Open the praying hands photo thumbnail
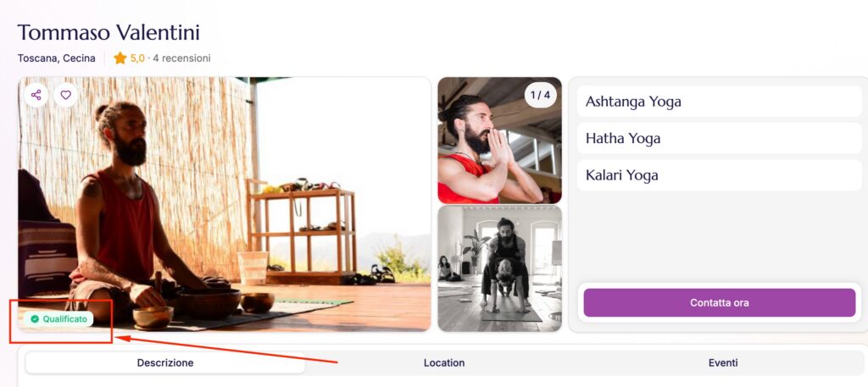The width and height of the screenshot is (868, 387). coord(499,141)
